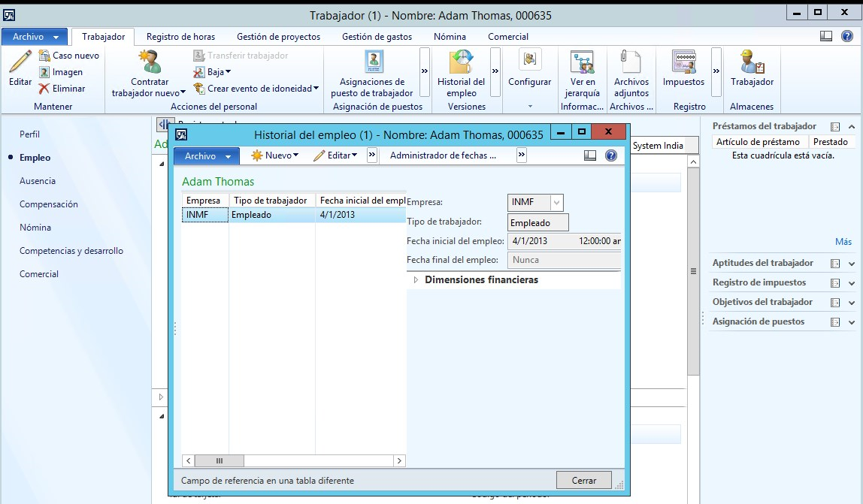This screenshot has height=504, width=863.
Task: Click Eliminar red X in ribbon
Action: [44, 89]
